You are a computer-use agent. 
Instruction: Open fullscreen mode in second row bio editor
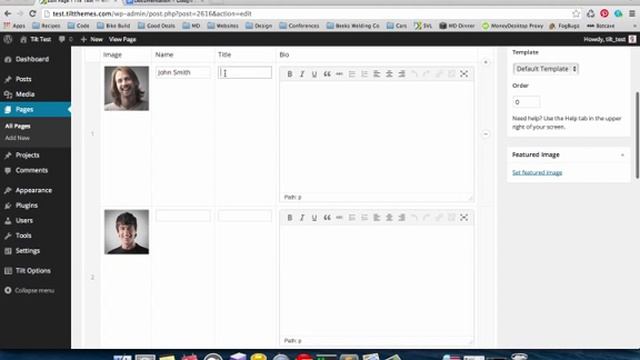pyautogui.click(x=464, y=218)
